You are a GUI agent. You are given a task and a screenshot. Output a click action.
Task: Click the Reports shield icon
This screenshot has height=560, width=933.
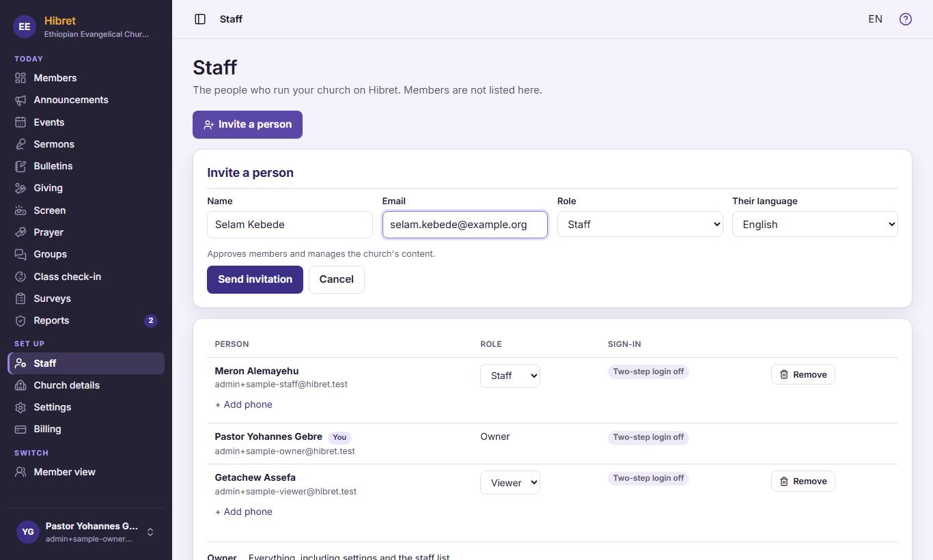click(x=20, y=320)
